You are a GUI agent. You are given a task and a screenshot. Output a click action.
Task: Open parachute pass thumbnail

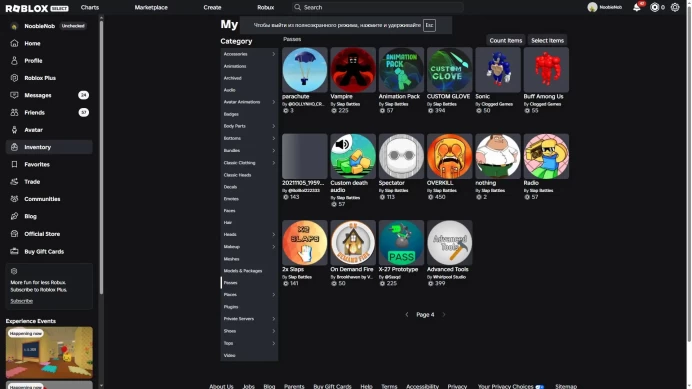tap(305, 70)
